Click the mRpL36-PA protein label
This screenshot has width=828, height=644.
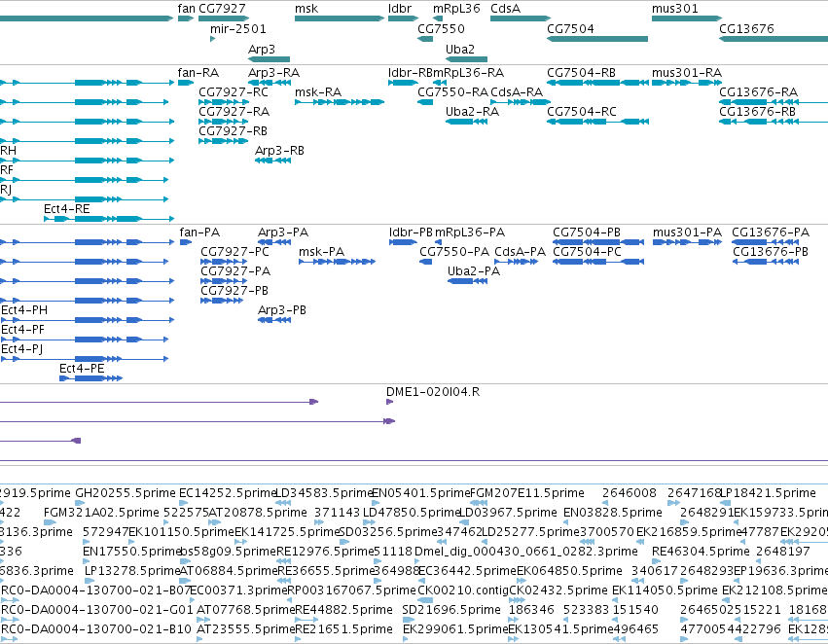click(470, 233)
